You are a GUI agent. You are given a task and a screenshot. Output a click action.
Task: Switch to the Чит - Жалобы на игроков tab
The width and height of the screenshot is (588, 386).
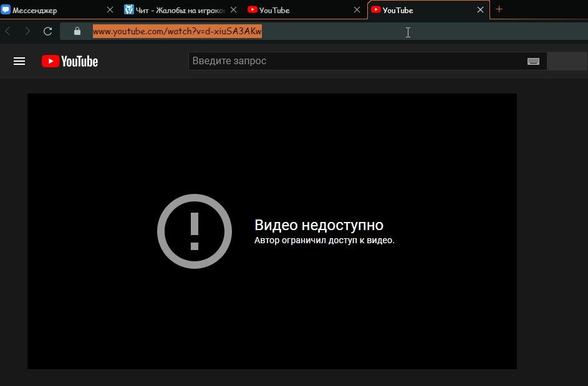[175, 10]
